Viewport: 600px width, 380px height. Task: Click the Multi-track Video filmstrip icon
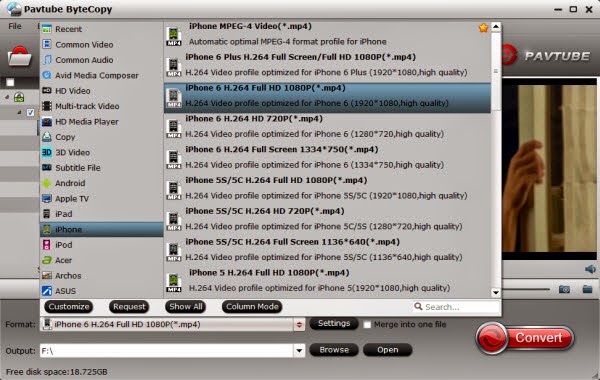coord(47,106)
